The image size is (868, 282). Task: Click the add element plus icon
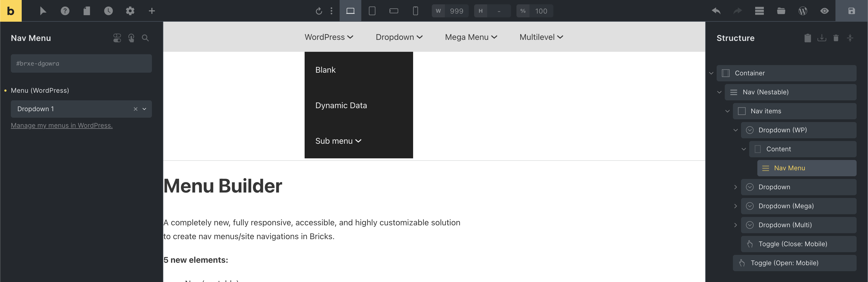(152, 11)
